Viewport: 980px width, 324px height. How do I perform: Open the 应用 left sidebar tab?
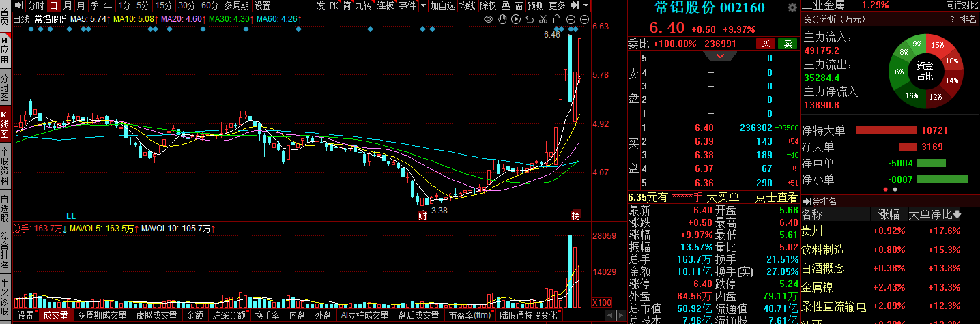(x=5, y=50)
